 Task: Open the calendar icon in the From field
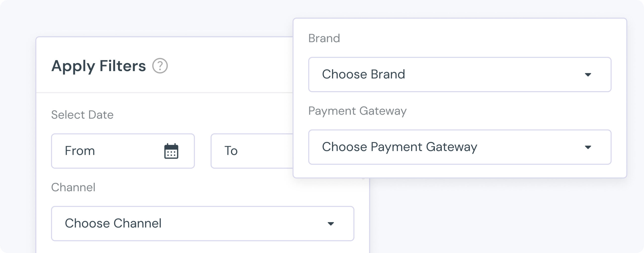coord(171,151)
